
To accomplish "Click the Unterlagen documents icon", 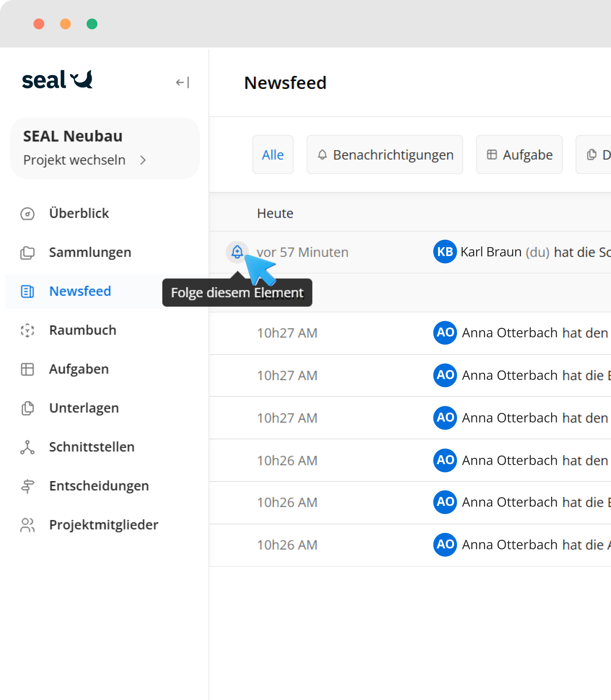I will point(27,408).
